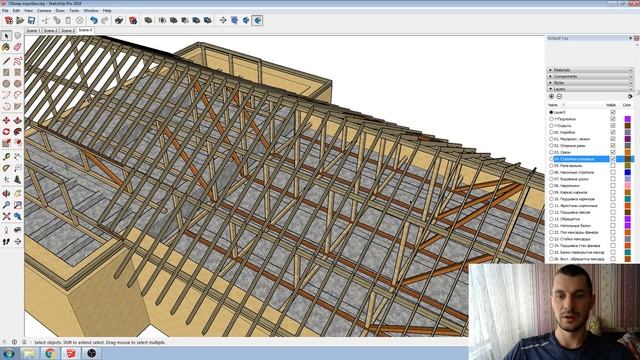
Task: Choose the Rotate tool
Action: [x=6, y=131]
